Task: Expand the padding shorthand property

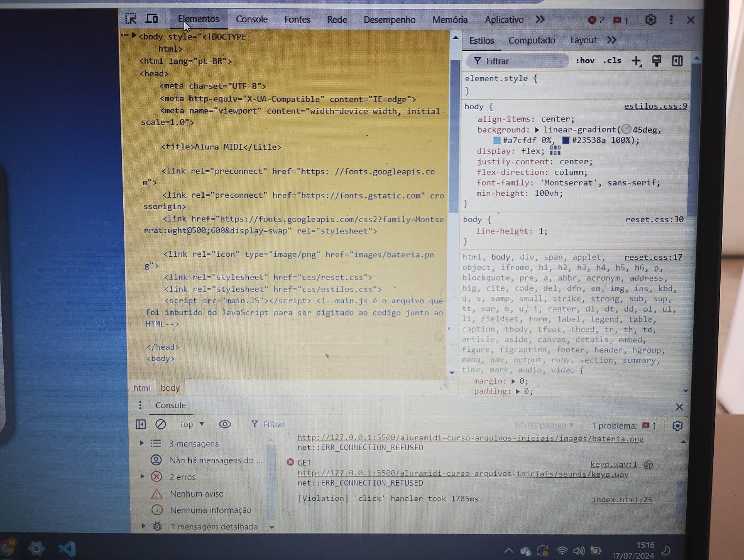Action: coord(518,392)
